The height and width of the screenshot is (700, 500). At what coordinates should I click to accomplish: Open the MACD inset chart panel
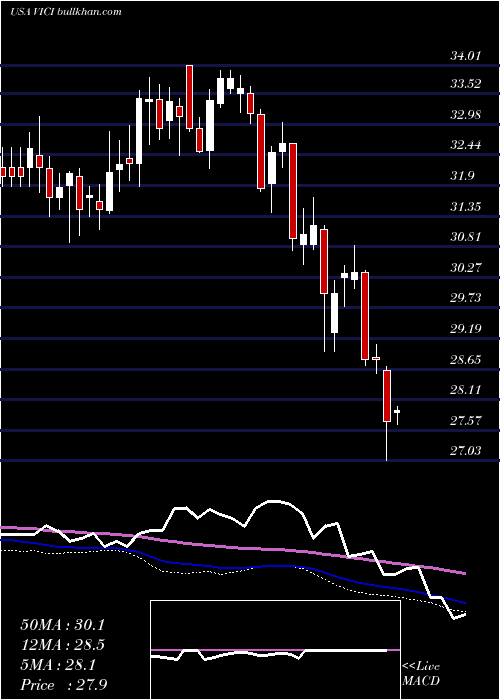point(275,650)
